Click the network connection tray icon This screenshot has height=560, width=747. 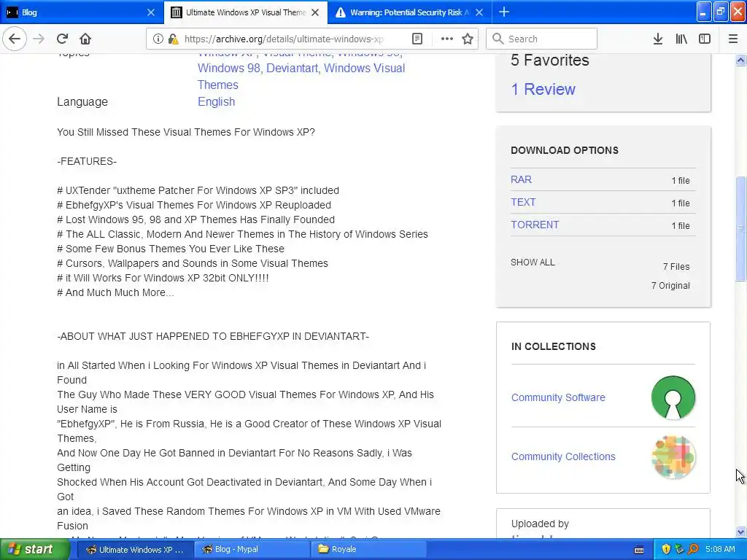pos(679,549)
